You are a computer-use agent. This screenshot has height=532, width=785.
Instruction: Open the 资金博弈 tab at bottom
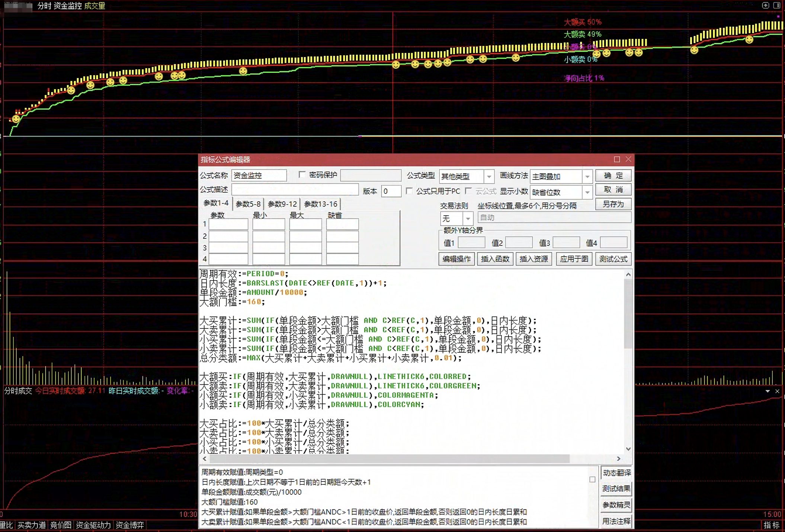click(x=130, y=525)
